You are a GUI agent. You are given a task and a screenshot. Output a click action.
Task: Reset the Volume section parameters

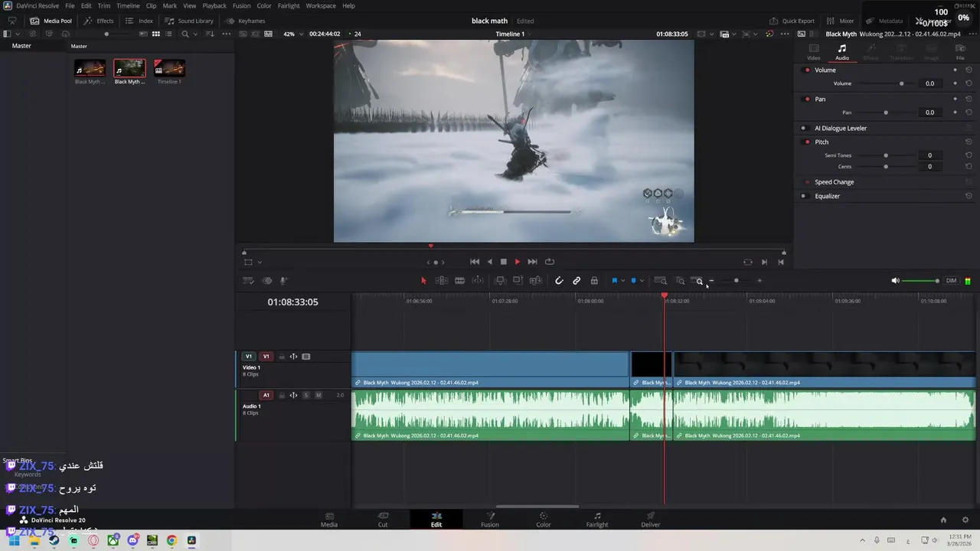tap(969, 70)
